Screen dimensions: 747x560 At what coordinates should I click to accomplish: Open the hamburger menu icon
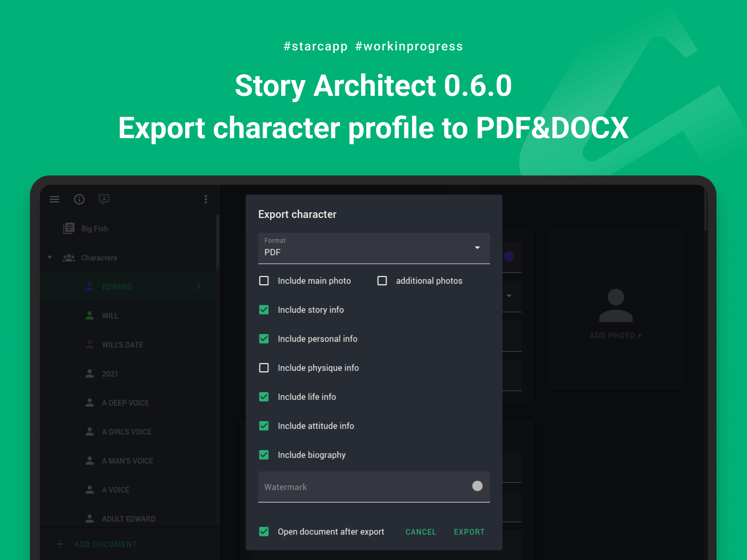coord(54,199)
